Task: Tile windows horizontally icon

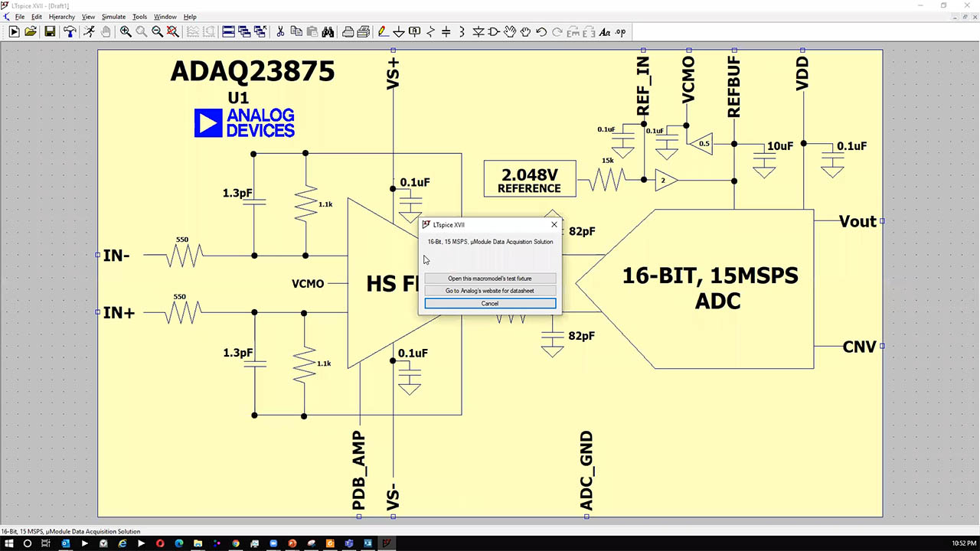Action: pos(228,31)
